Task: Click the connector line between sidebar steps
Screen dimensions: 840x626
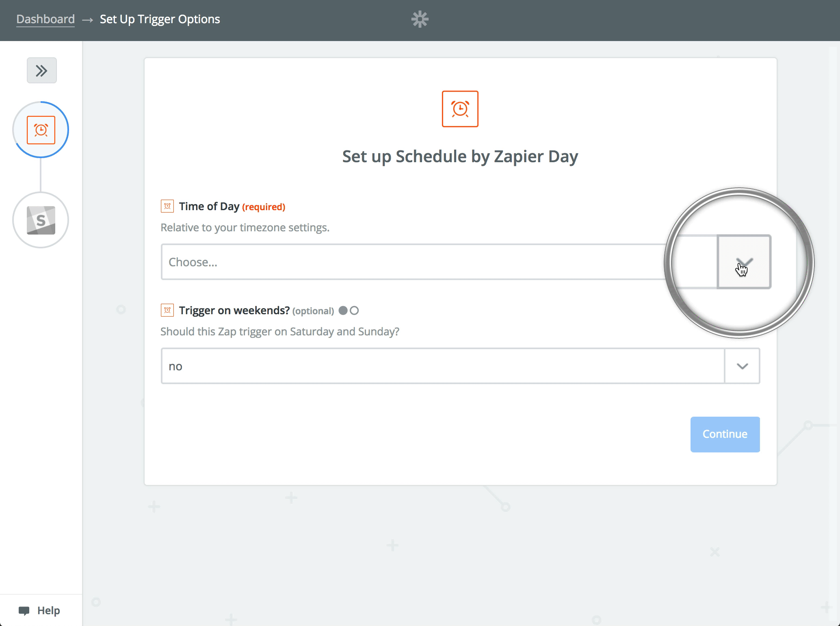Action: pyautogui.click(x=41, y=175)
